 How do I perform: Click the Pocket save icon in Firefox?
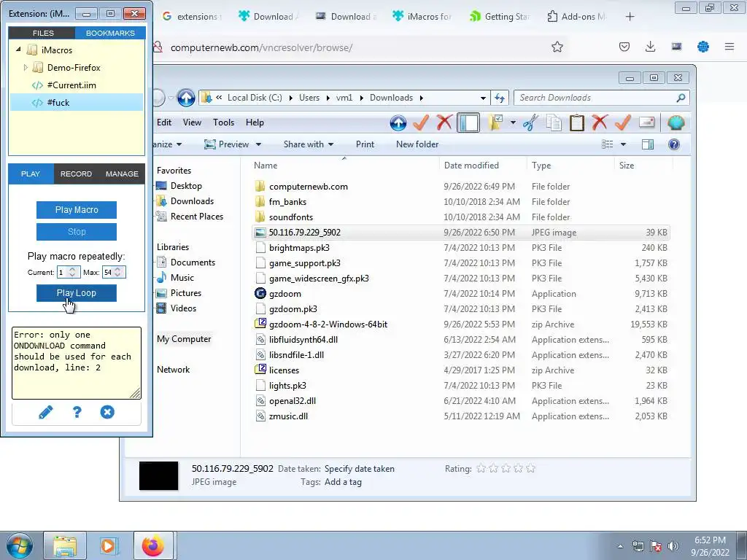[x=624, y=47]
